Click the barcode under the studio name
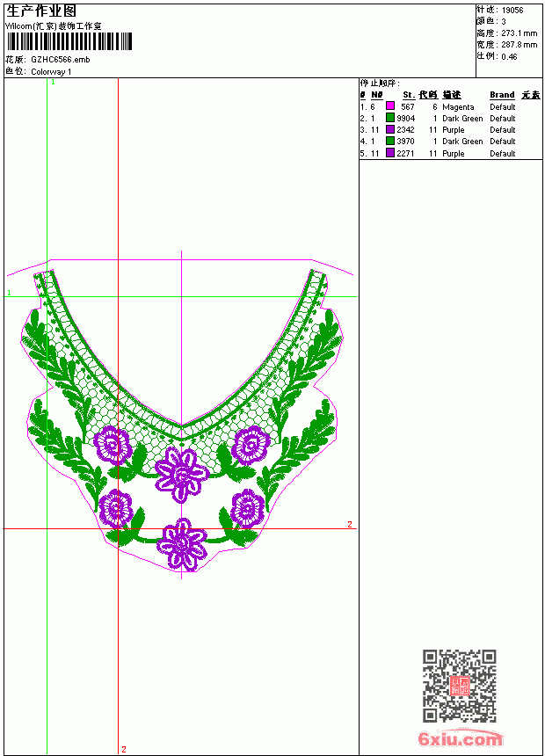The width and height of the screenshot is (545, 756). coord(69,41)
